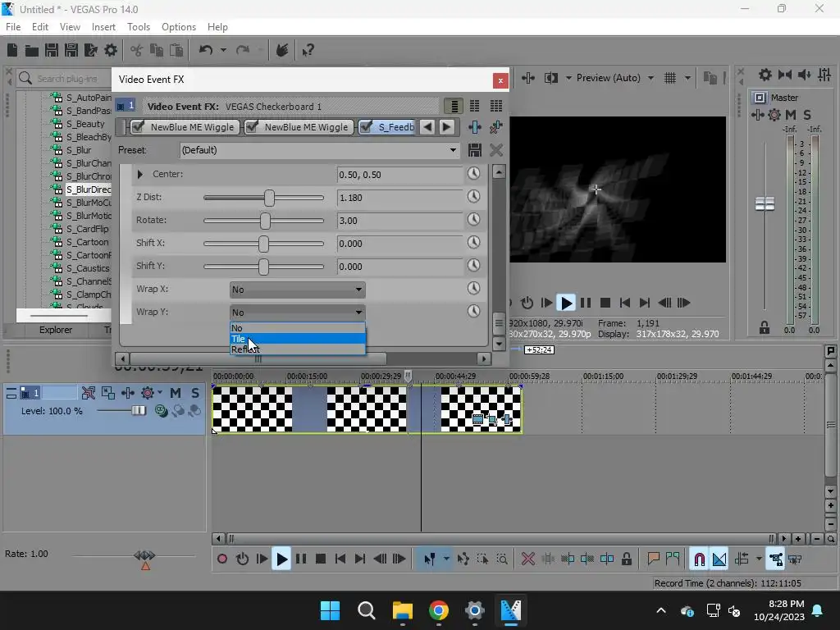Select Tile in the Wrap Y dropdown list
This screenshot has height=630, width=840.
coord(297,339)
